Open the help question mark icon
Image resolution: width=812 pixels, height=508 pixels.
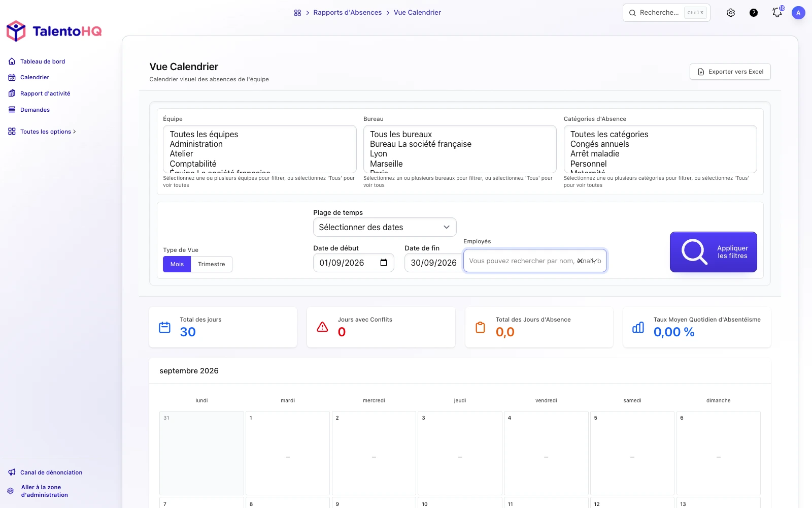pos(754,13)
